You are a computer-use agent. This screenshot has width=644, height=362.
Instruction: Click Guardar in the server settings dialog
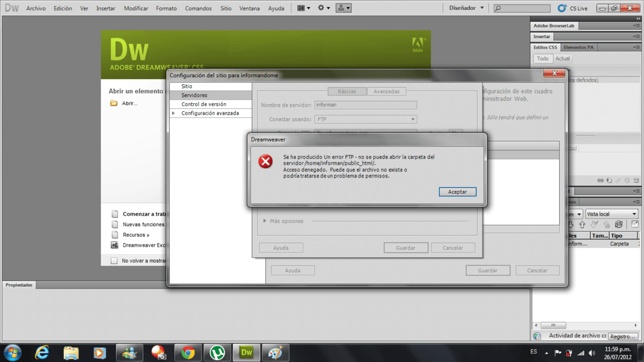[x=406, y=248]
